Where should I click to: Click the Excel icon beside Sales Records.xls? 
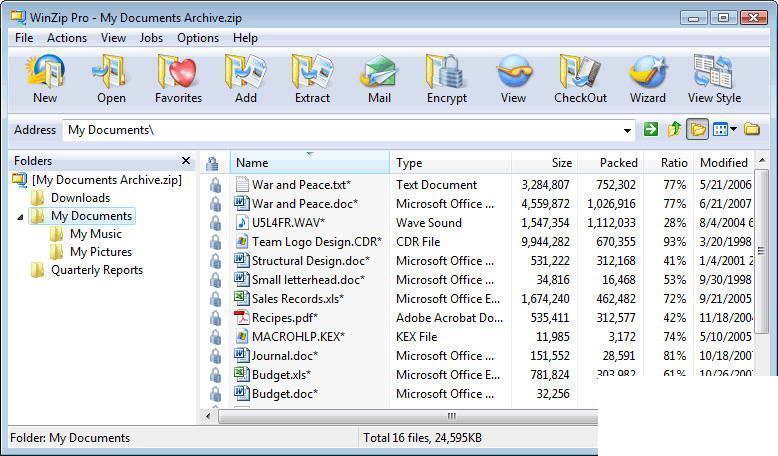coord(242,298)
